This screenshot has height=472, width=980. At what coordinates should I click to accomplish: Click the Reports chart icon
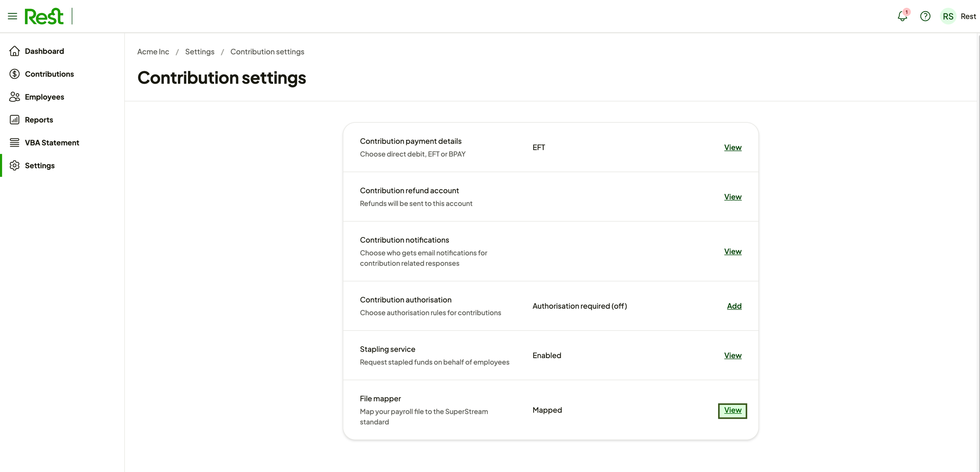tap(15, 120)
